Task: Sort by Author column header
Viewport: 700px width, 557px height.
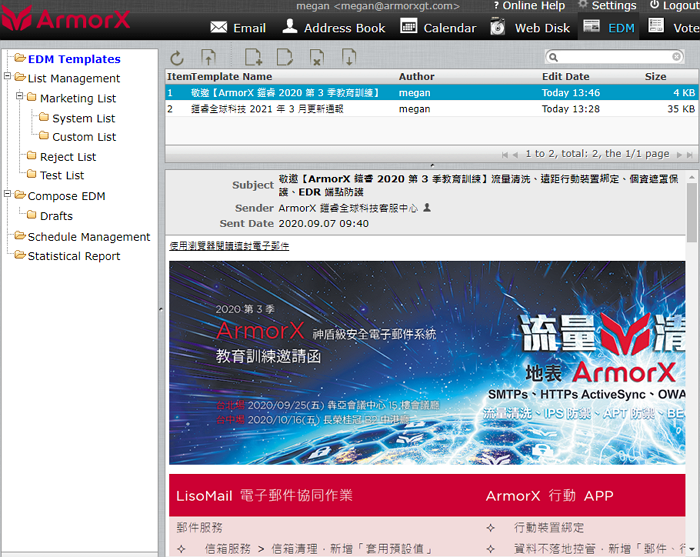Action: (x=417, y=76)
